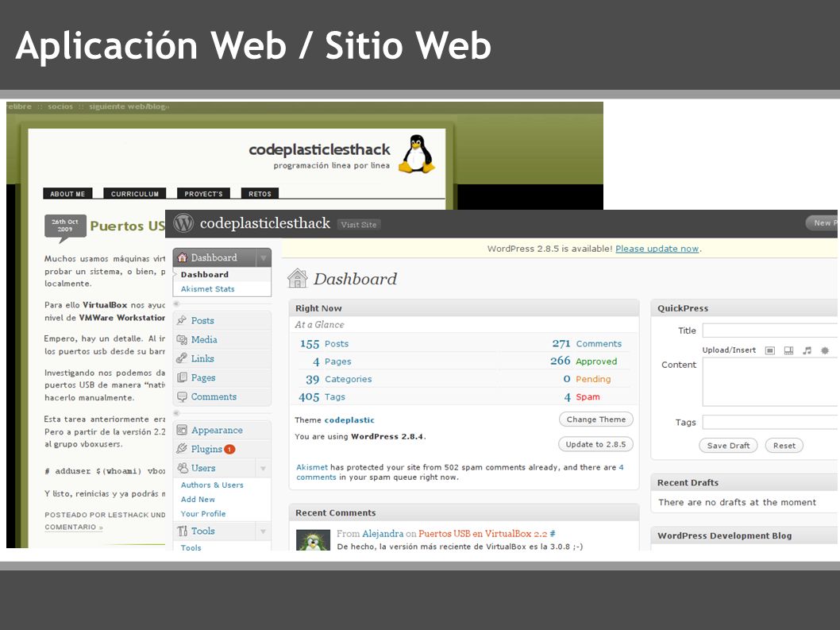Click the large house icon beside Dashboard heading
Image resolution: width=840 pixels, height=630 pixels.
297,278
